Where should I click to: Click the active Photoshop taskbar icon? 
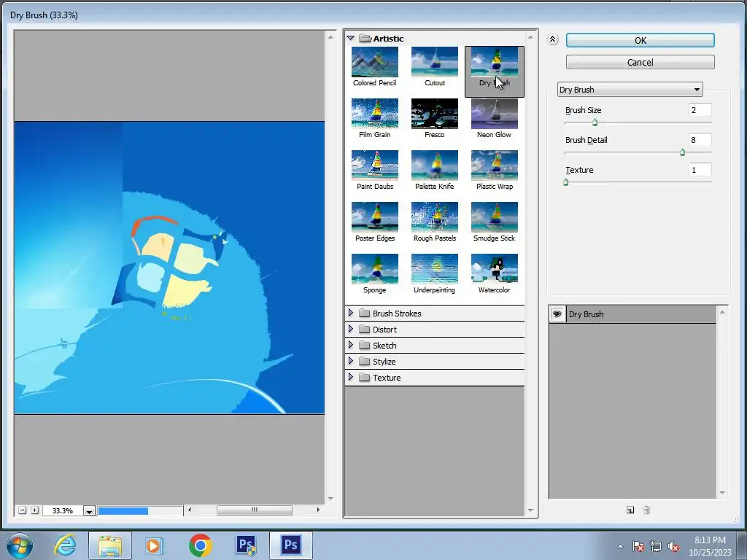(290, 545)
